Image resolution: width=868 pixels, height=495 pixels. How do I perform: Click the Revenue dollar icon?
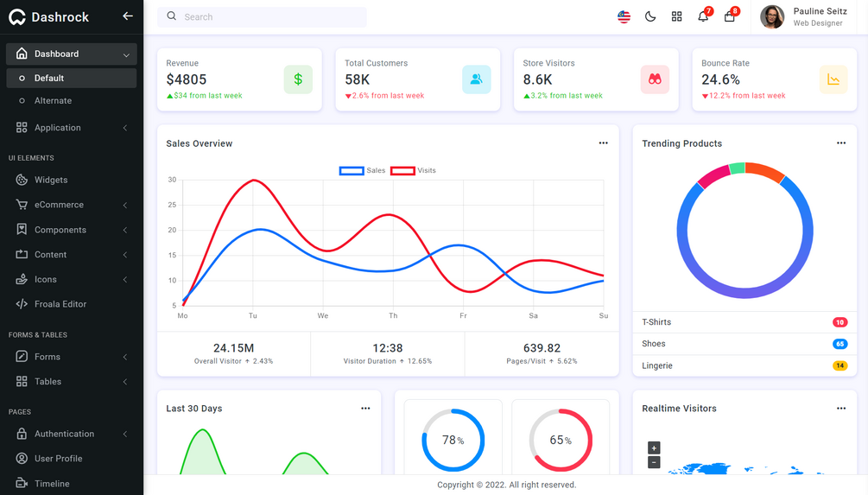298,79
